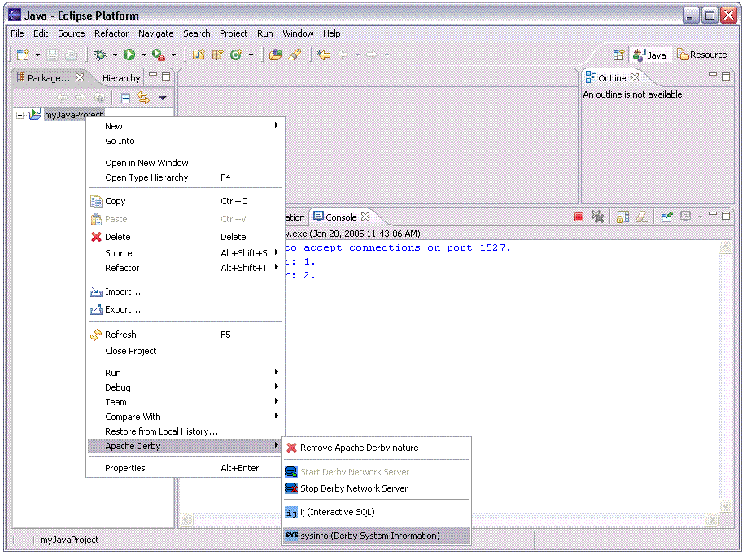The height and width of the screenshot is (560, 747).
Task: Open Package Explorer view menu dropdown arrow
Action: pyautogui.click(x=163, y=98)
